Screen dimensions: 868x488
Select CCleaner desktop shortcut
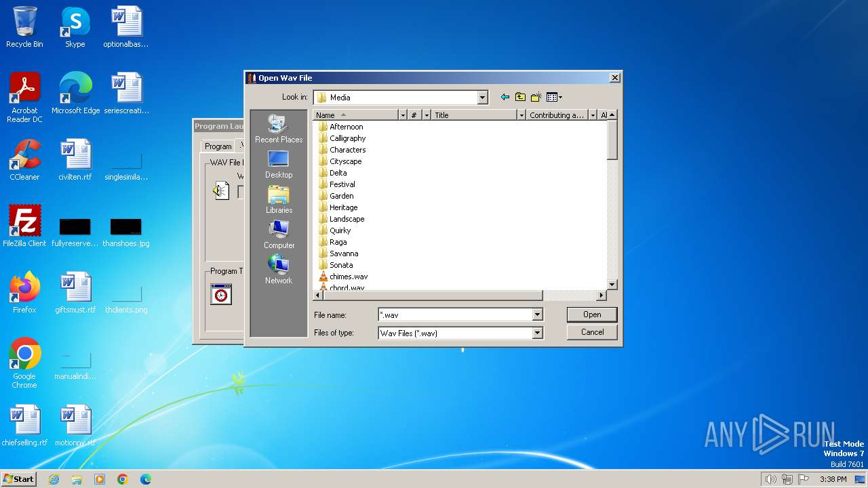pos(24,160)
